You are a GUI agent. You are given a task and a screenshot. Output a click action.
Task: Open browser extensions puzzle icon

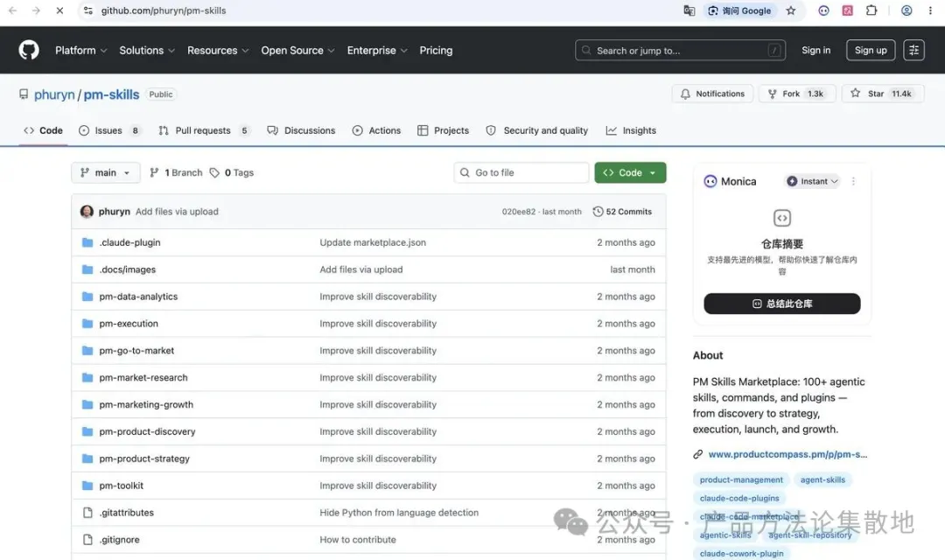[x=871, y=10]
